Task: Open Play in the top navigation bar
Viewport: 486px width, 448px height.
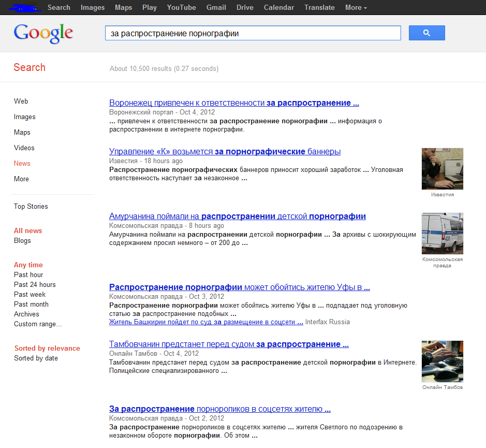Action: click(150, 7)
